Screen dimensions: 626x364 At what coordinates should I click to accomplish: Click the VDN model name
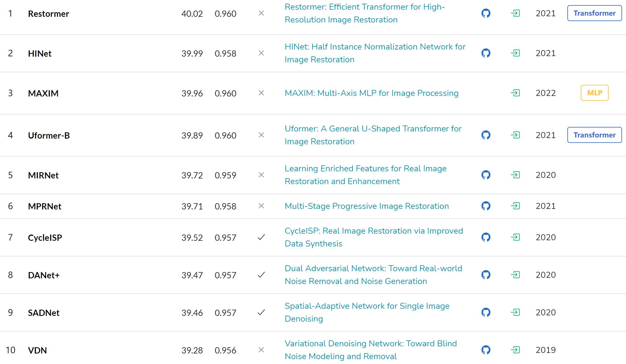(38, 350)
